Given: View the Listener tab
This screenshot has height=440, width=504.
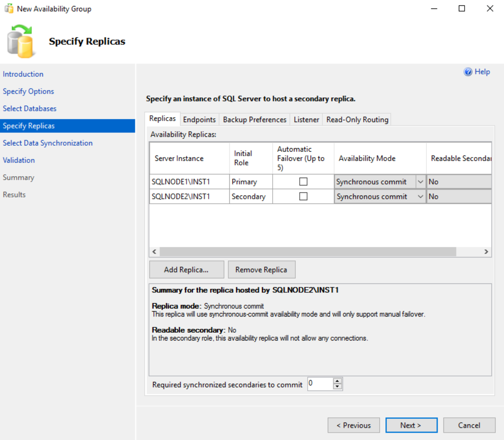Looking at the screenshot, I should [x=306, y=119].
